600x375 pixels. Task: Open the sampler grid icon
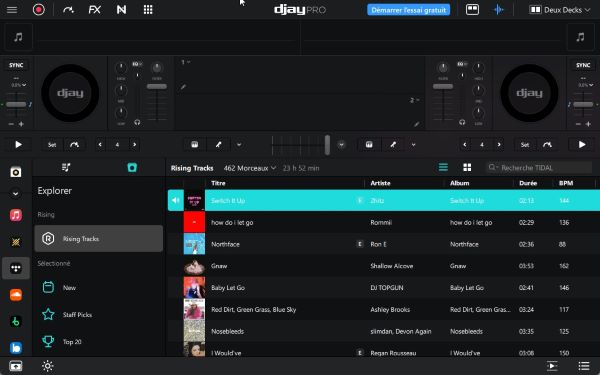pos(148,10)
